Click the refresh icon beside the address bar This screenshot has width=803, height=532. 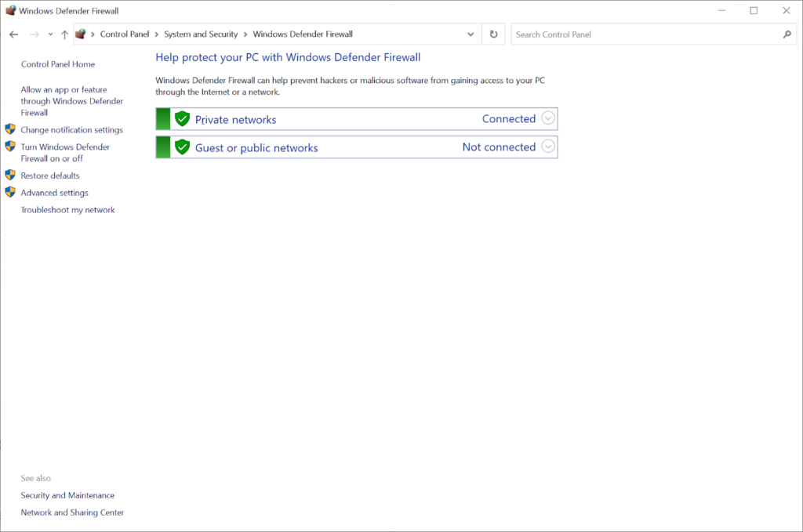pos(494,34)
